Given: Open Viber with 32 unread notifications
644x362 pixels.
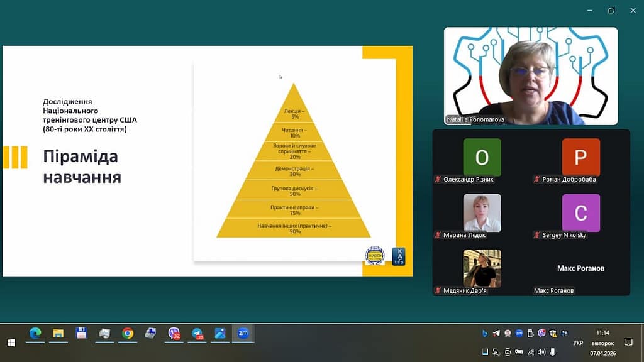Looking at the screenshot, I should click(x=174, y=334).
